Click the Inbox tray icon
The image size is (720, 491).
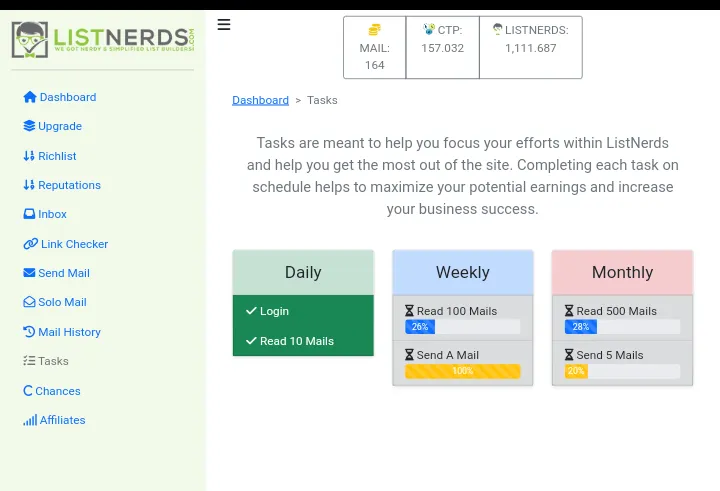(x=29, y=214)
